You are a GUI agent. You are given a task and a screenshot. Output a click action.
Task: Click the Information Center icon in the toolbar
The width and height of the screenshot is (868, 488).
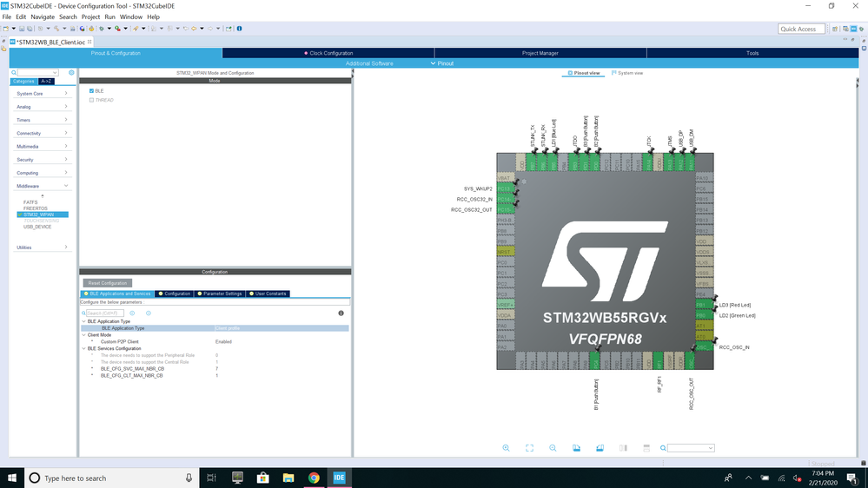[x=239, y=29]
